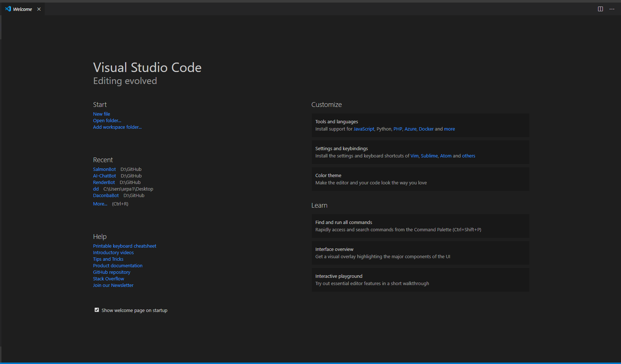Close the Welcome tab
The image size is (621, 364).
pos(39,9)
